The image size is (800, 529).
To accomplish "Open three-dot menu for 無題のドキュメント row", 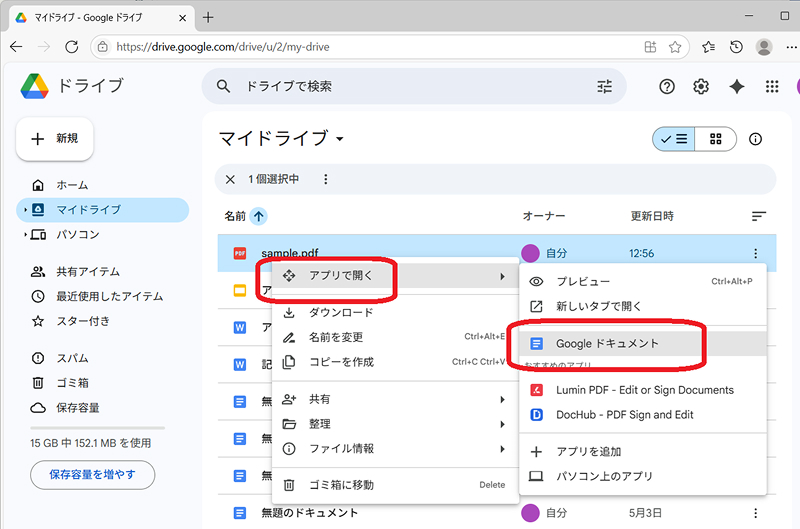I will pyautogui.click(x=756, y=513).
